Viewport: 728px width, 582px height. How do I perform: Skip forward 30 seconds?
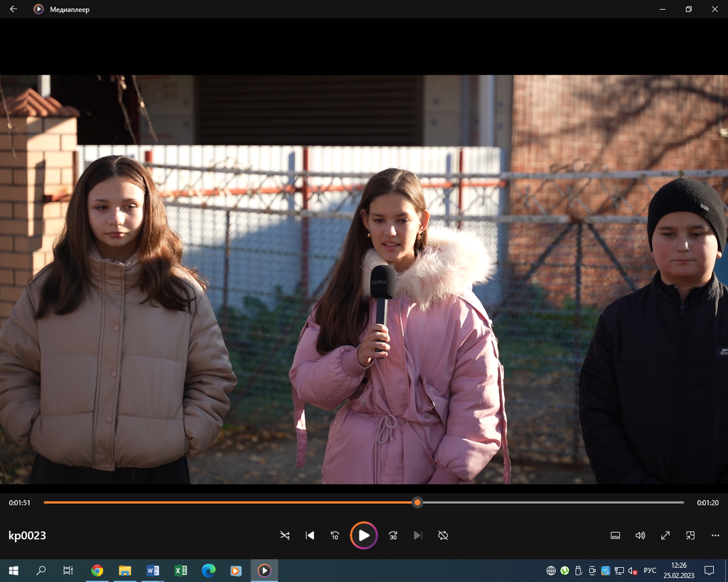pos(393,535)
